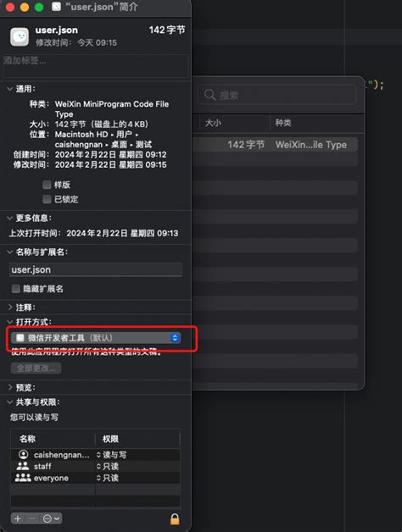Remove selected user with minus button

[x=31, y=518]
